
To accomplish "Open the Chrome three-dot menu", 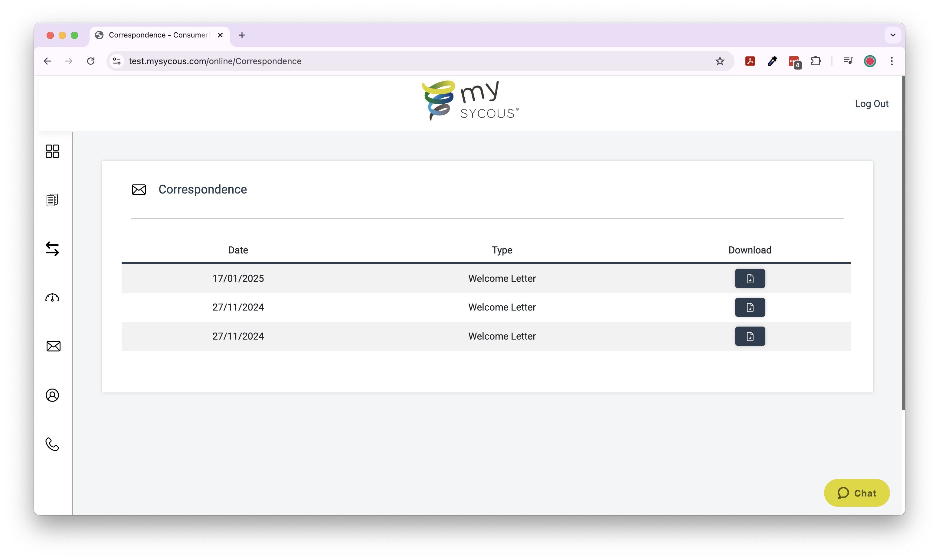I will pos(892,61).
